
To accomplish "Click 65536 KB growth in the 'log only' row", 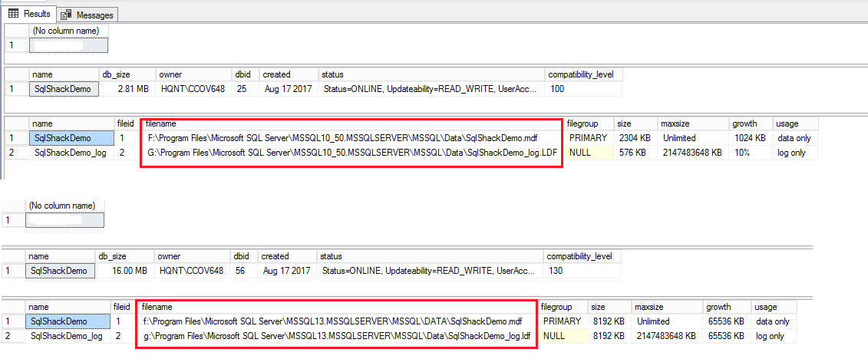I will [x=727, y=336].
